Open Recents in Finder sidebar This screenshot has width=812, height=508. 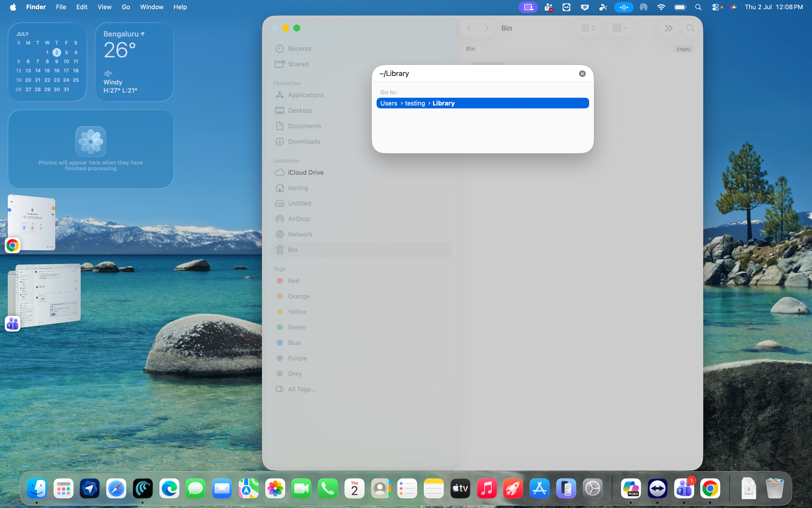[361, 49]
